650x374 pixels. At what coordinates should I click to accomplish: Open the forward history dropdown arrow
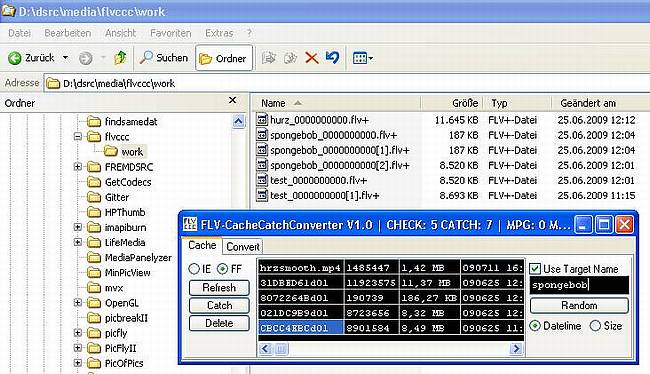coord(103,58)
